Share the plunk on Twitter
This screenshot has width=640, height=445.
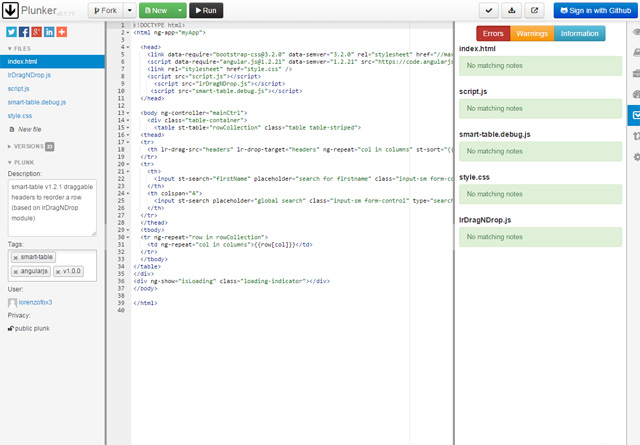coord(11,32)
